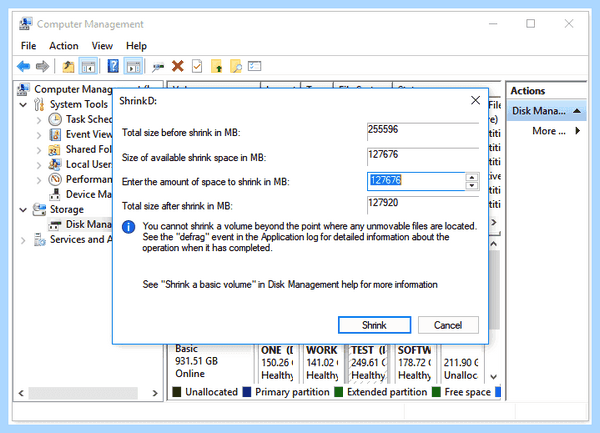The image size is (600, 433).
Task: Click the red X delete toolbar icon
Action: pos(178,66)
